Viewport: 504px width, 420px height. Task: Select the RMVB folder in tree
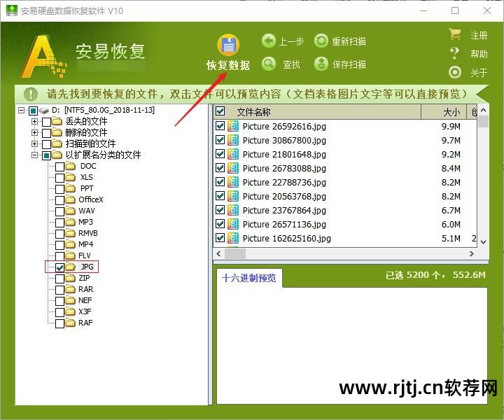coord(88,233)
